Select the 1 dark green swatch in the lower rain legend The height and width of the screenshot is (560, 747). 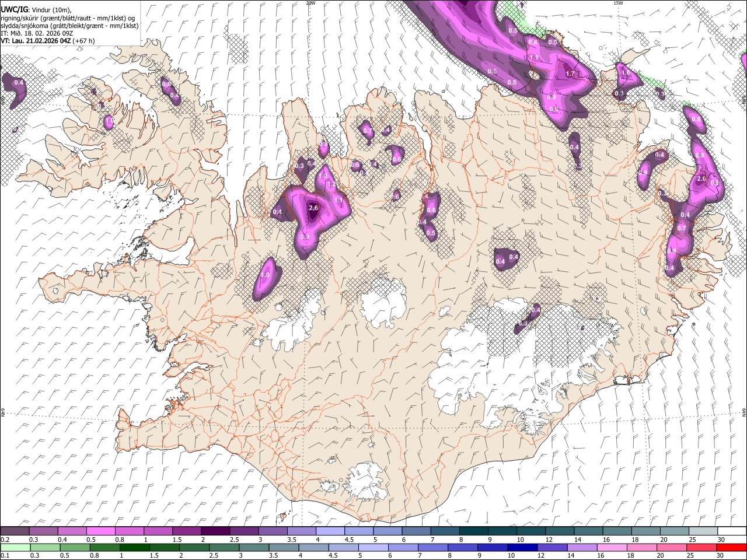[135, 547]
